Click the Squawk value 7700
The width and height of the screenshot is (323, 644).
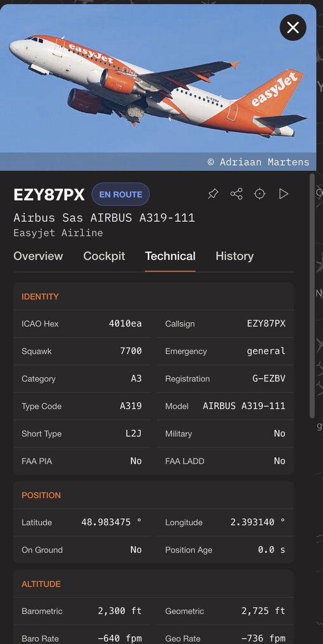(x=131, y=351)
